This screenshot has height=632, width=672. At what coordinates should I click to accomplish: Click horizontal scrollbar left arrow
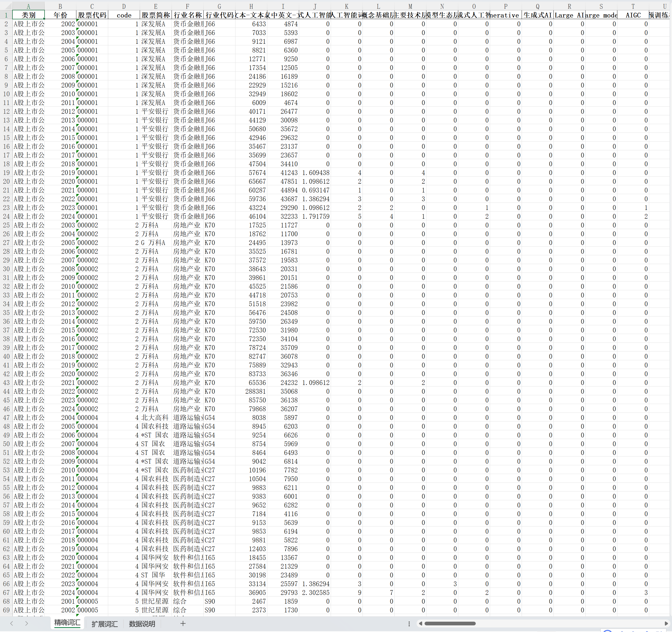(421, 624)
